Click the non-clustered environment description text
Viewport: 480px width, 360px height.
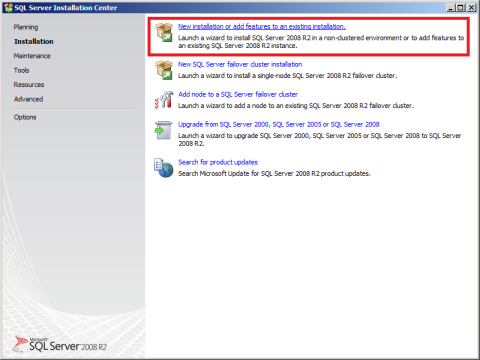point(321,42)
